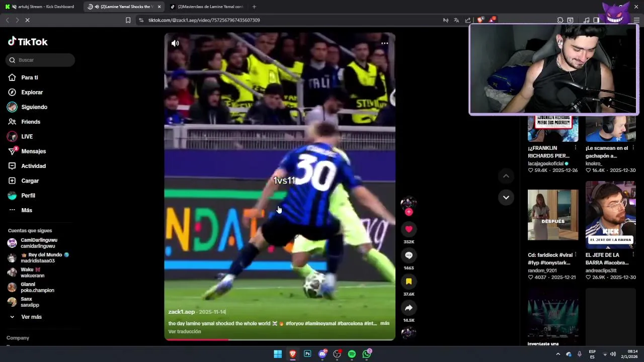Viewport: 644px width, 362px height.
Task: Switch to Masterclass de Lamine Yamal tab
Action: [x=206, y=7]
